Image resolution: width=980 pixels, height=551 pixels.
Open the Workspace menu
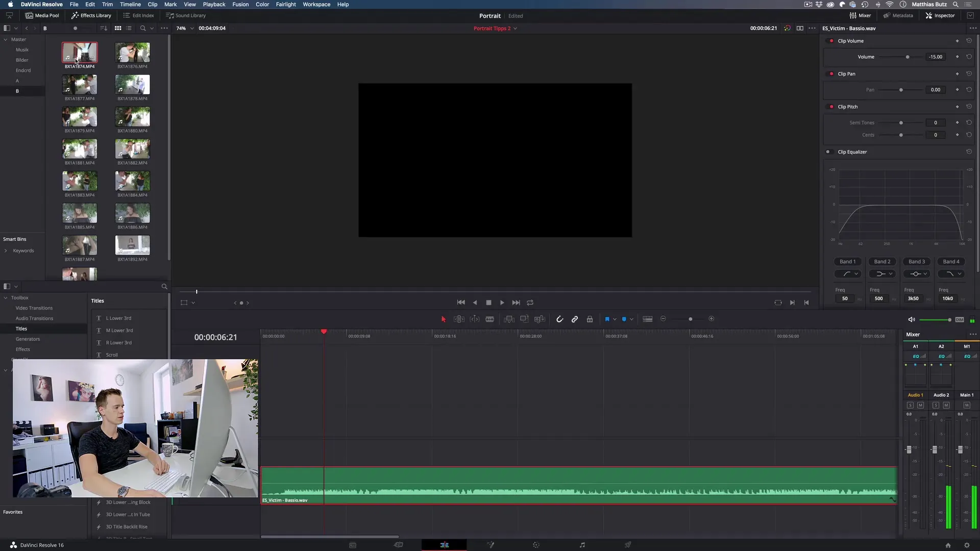(x=316, y=4)
